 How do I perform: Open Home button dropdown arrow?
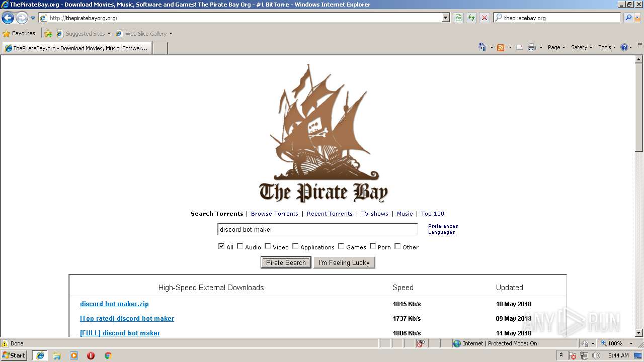[492, 48]
